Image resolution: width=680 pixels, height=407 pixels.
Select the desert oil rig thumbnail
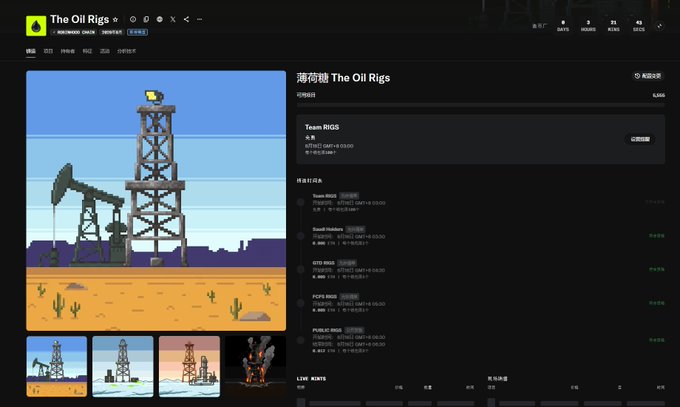[57, 367]
